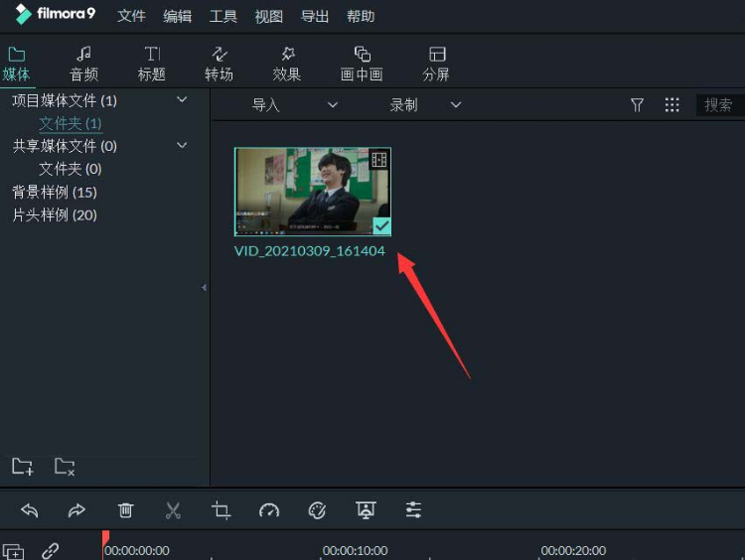
Task: Select the VID_20210309_161404 video thumbnail
Action: pos(313,192)
